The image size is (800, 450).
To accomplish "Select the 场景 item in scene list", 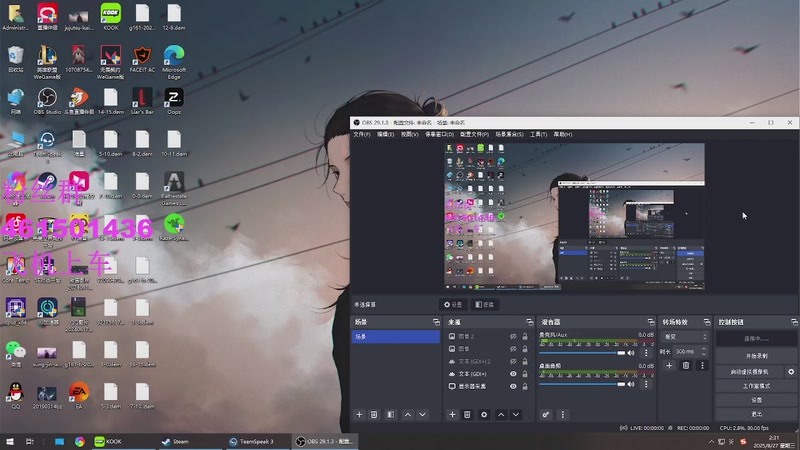I will click(396, 337).
